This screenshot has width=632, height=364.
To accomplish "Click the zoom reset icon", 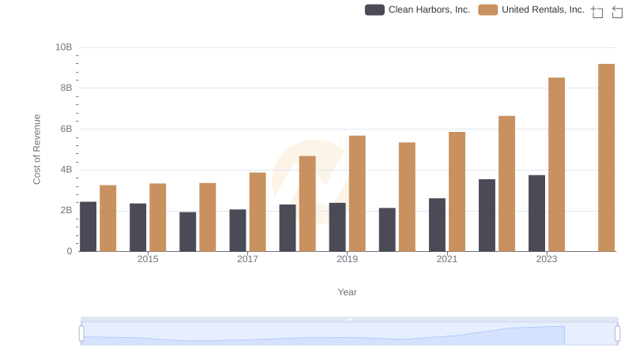I will 617,12.
